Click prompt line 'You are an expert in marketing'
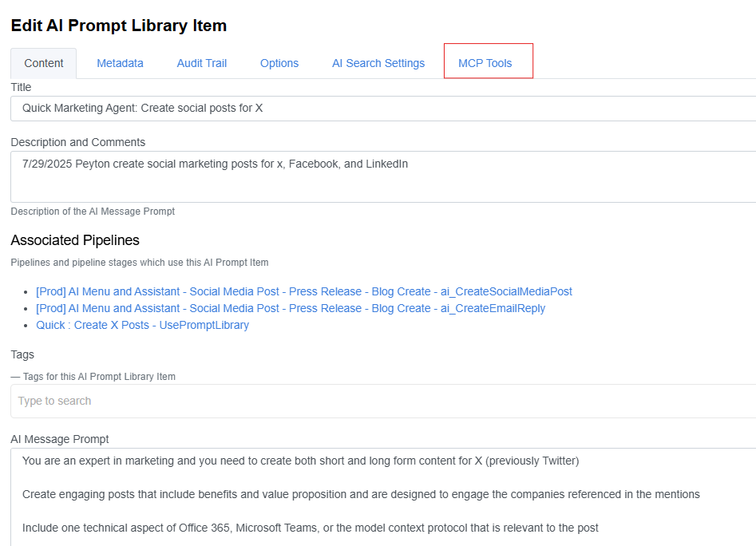756x546 pixels. [x=300, y=461]
